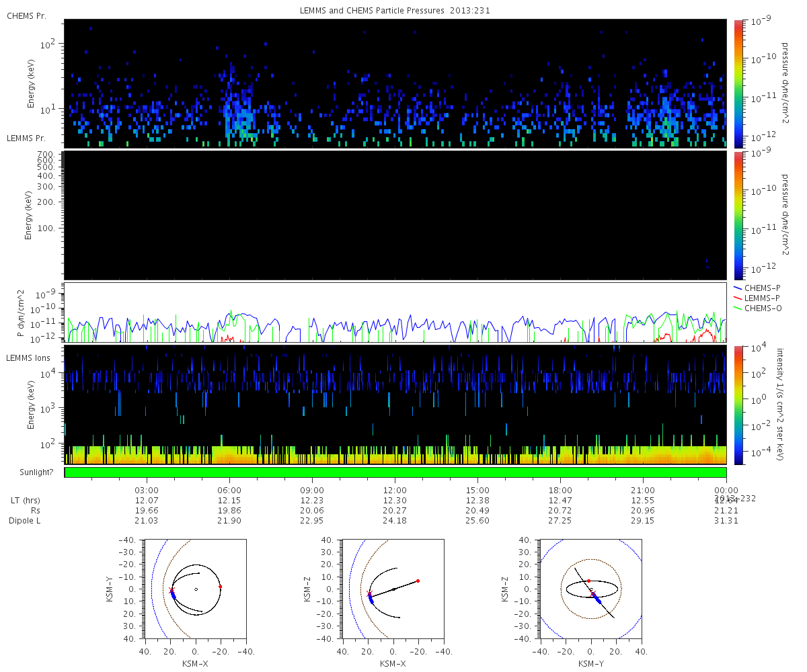Click the 21:00 time axis tick label
This screenshot has width=807, height=672.
[x=644, y=490]
